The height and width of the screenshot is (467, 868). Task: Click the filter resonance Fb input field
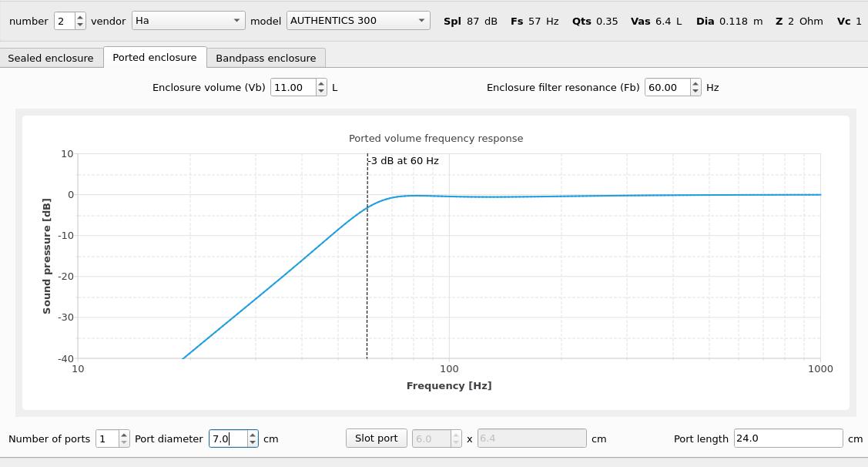(x=666, y=87)
